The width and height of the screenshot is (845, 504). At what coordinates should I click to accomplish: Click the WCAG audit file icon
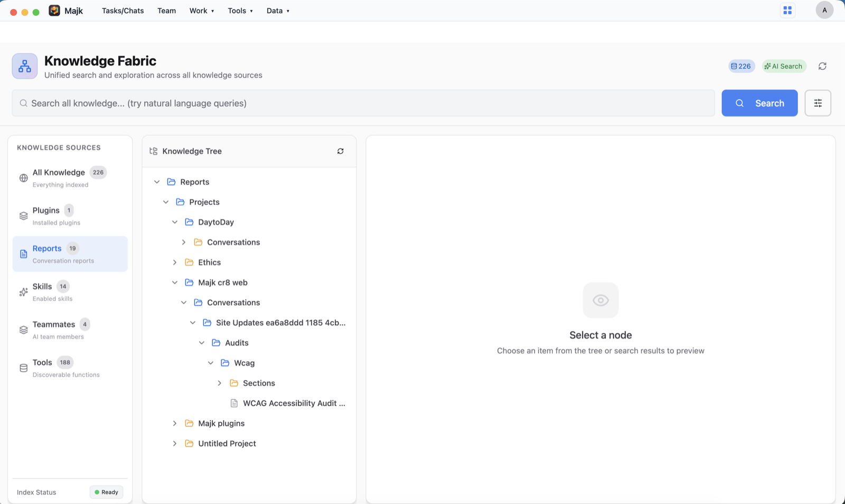pyautogui.click(x=234, y=403)
